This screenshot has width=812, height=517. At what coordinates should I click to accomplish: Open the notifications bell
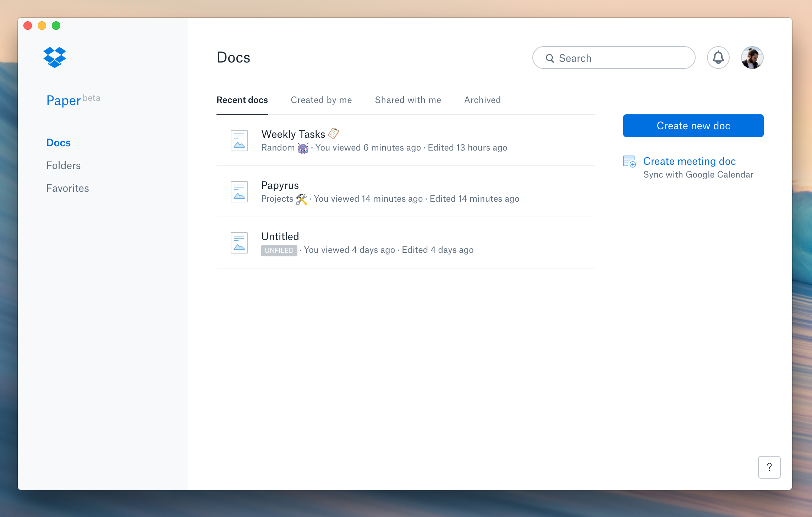(718, 58)
